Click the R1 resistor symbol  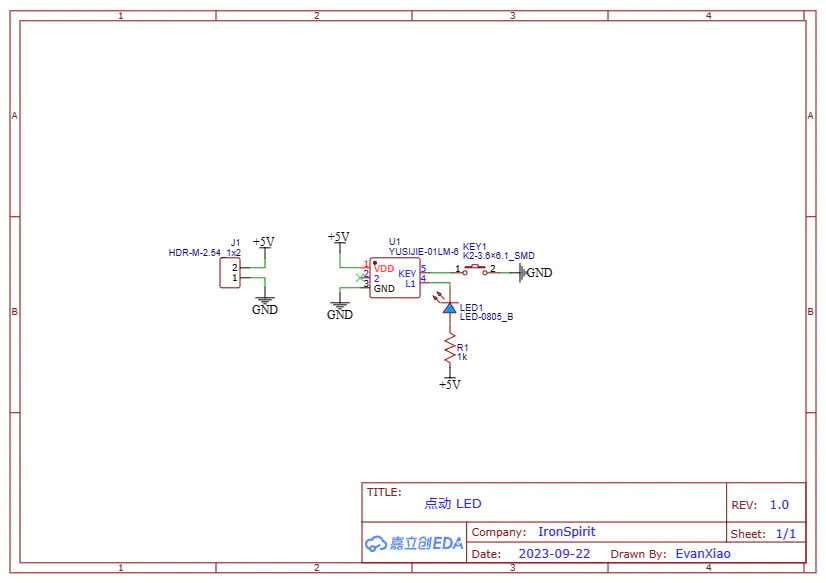[449, 350]
